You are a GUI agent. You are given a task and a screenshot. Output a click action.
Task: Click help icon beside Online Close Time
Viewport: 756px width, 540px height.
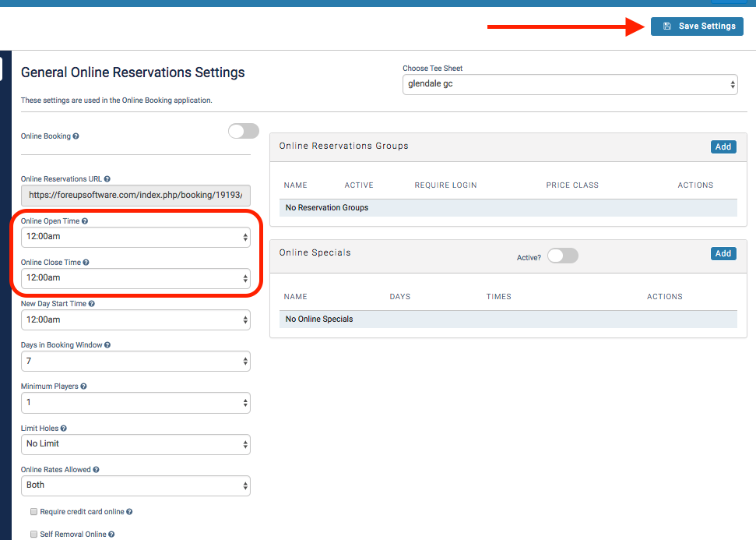[86, 263]
